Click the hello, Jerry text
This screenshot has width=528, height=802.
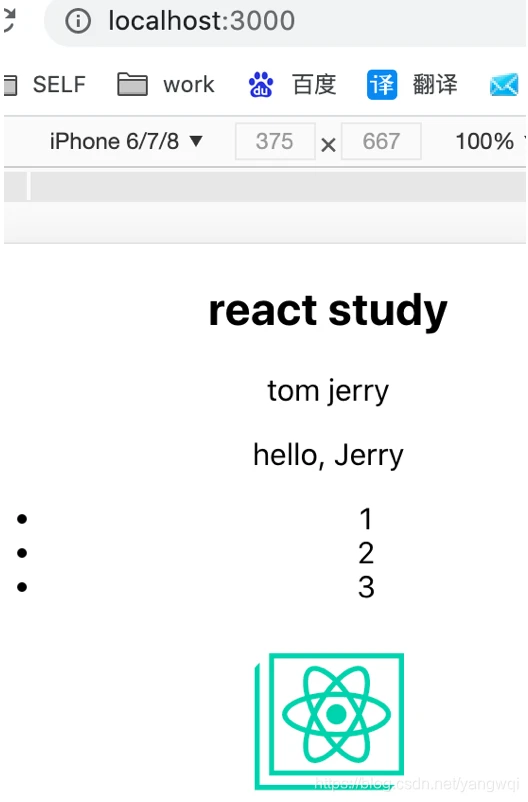328,455
